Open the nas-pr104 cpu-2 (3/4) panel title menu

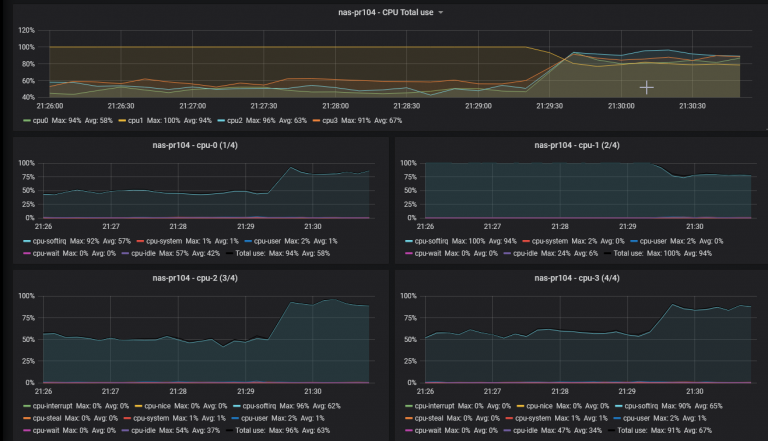195,278
